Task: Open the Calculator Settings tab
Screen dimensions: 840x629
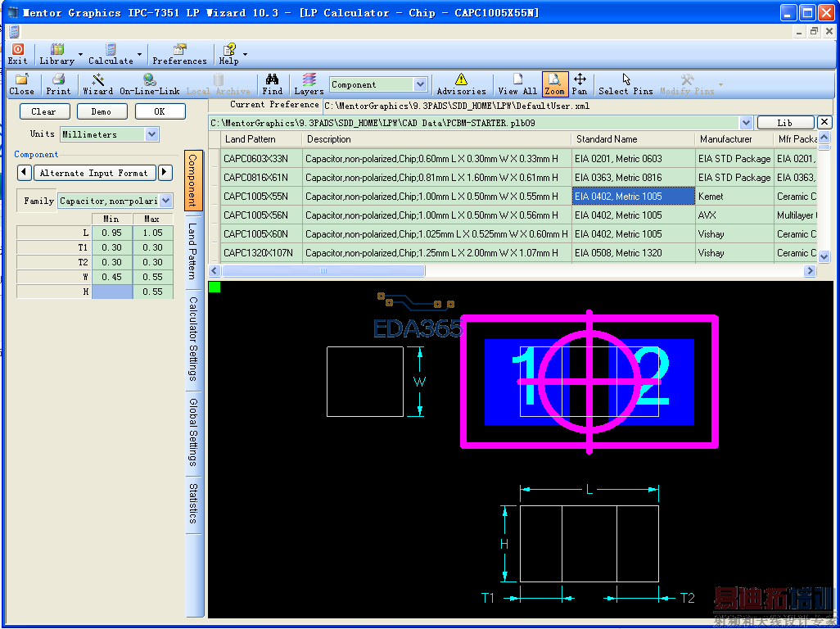Action: [193, 338]
